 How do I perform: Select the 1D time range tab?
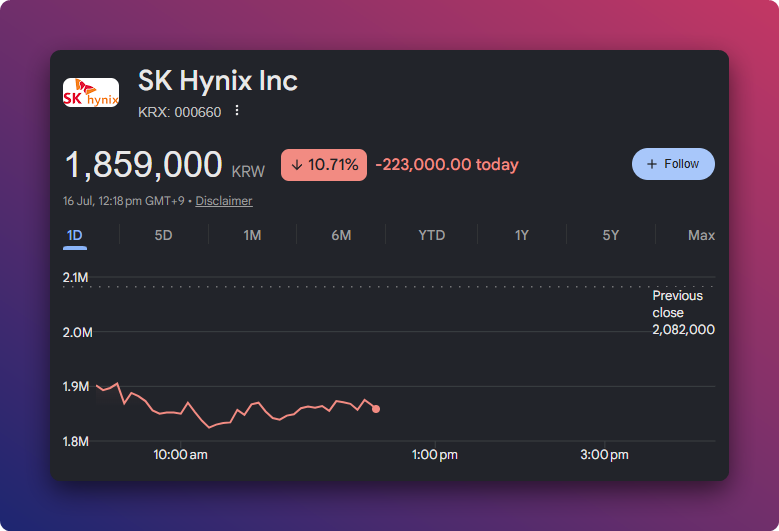tap(75, 235)
